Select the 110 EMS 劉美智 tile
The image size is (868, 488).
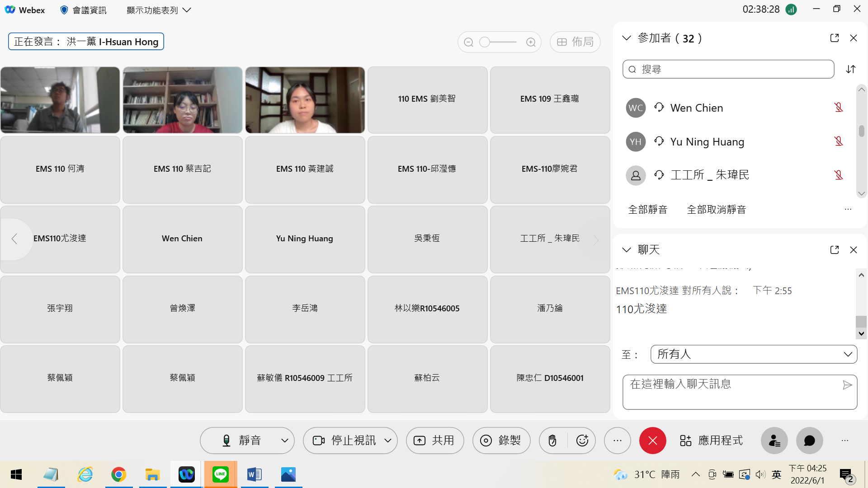[427, 100]
